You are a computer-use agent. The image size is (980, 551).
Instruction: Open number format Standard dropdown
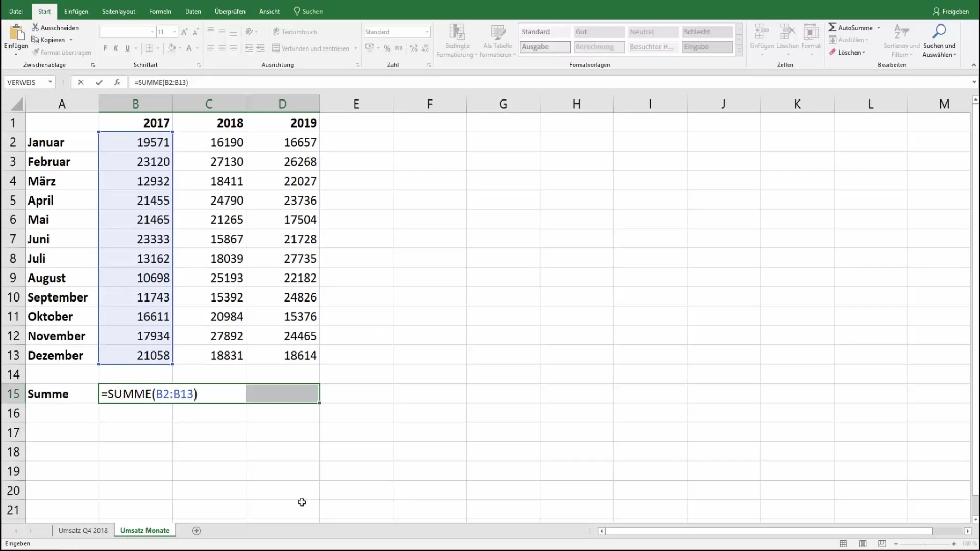point(427,32)
